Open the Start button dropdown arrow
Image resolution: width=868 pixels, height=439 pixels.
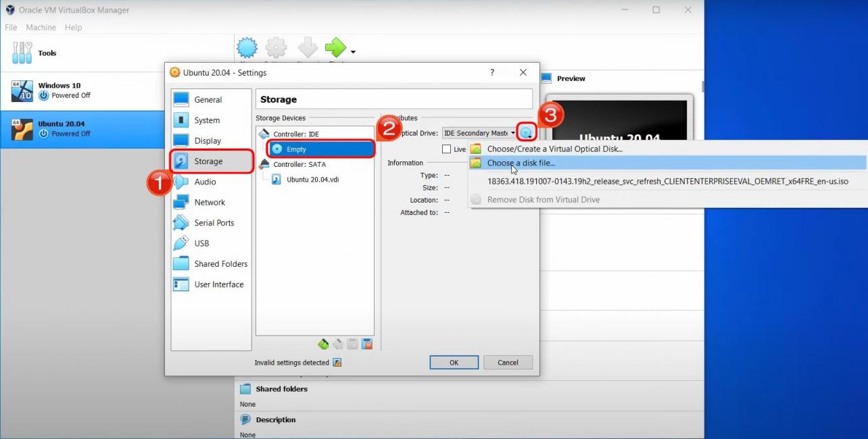[352, 51]
